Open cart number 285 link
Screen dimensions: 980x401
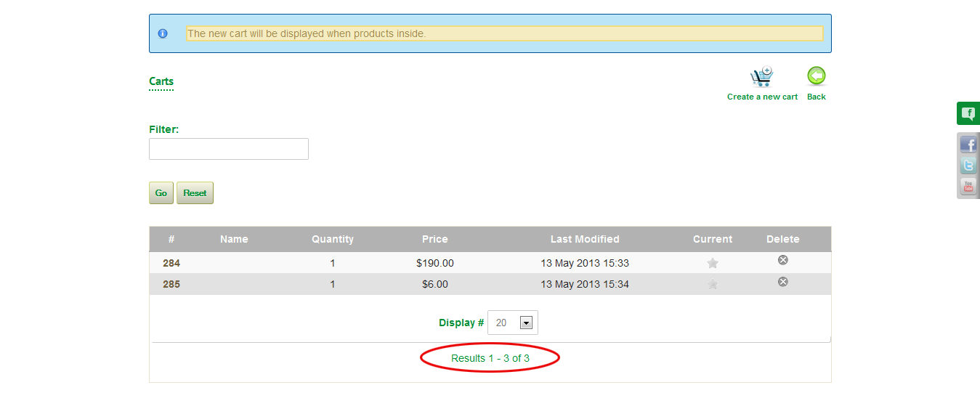click(171, 285)
